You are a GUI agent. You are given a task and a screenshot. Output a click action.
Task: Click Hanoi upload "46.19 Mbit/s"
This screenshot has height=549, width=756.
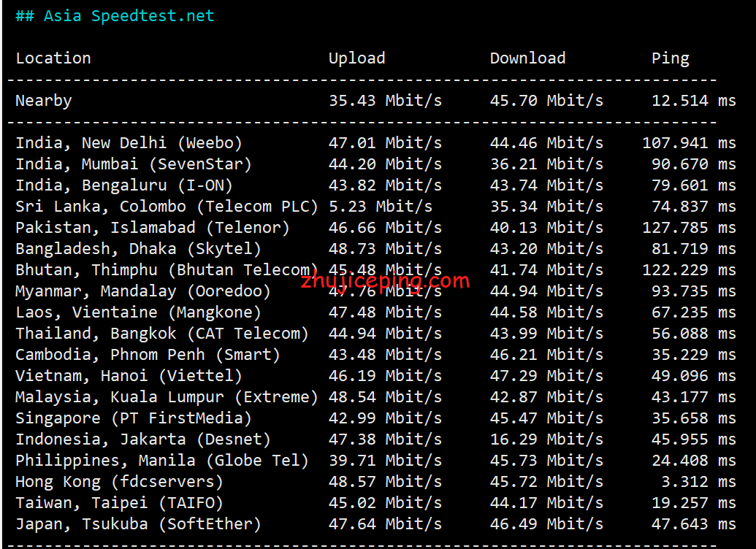pos(385,377)
